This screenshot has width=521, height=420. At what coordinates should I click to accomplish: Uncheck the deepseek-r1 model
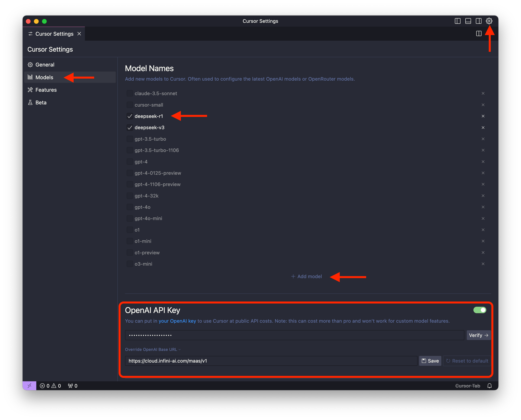[x=130, y=116]
